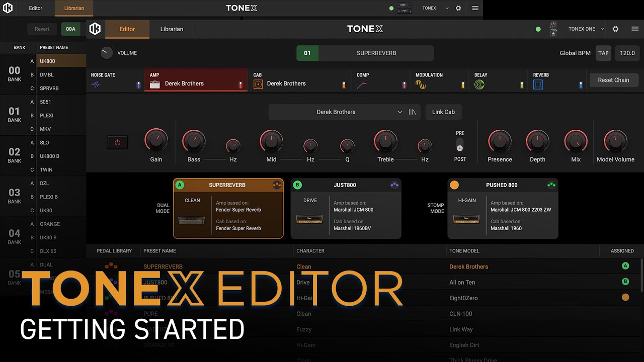Click the IK logo in background window
This screenshot has width=644, height=362.
click(x=8, y=8)
